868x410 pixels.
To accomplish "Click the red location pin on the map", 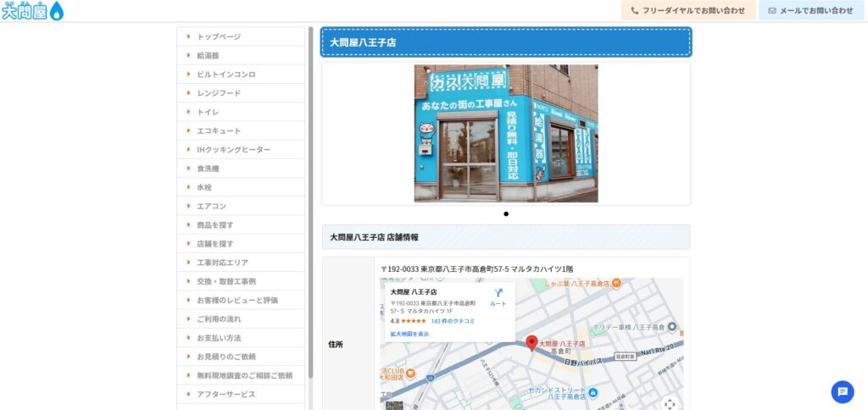I will 531,342.
